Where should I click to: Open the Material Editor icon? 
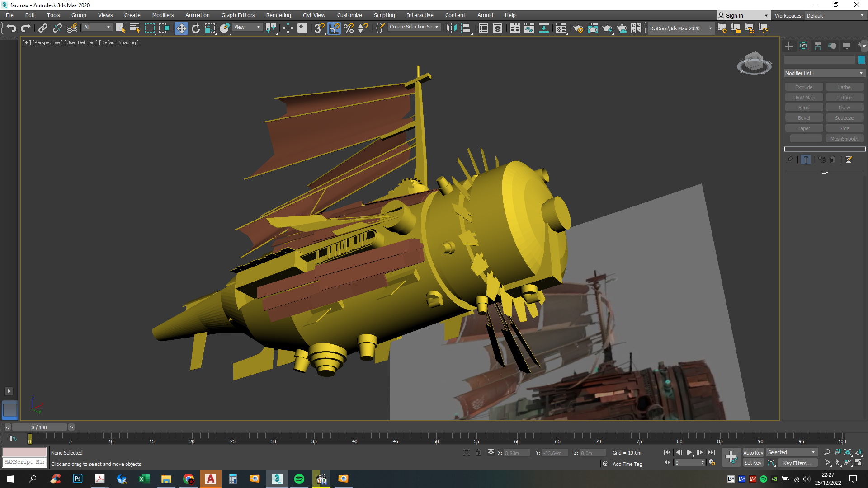[561, 28]
